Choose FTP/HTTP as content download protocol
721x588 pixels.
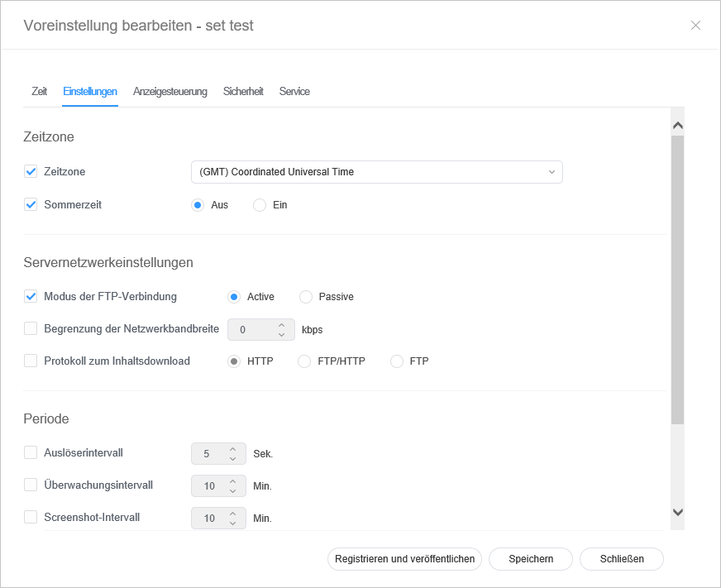304,361
